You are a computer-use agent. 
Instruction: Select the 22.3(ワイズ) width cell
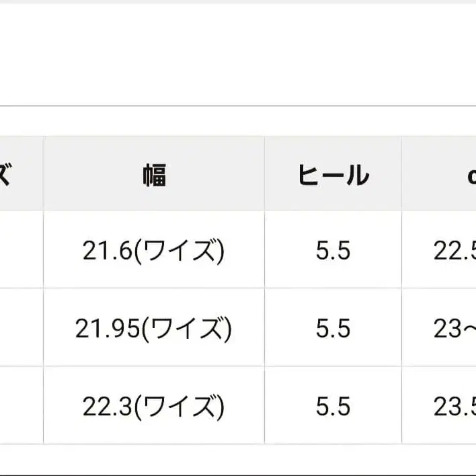[154, 405]
